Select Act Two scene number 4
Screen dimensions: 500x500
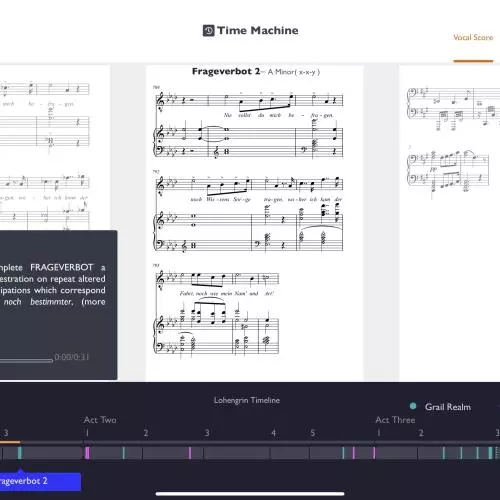point(274,433)
